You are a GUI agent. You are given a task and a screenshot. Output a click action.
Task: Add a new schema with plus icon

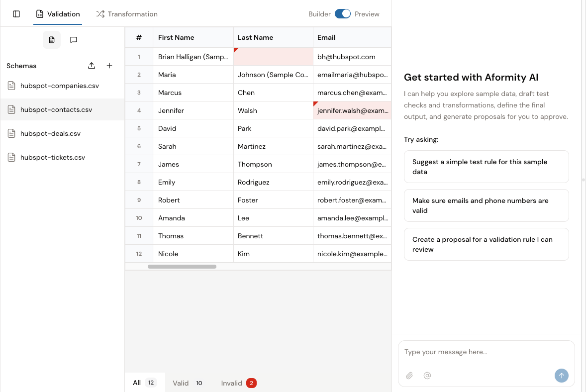coord(109,66)
